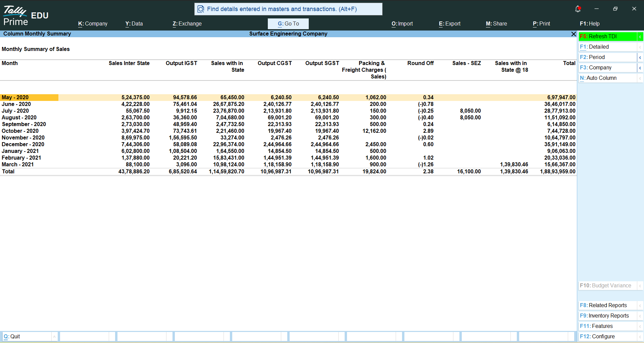644x343 pixels.
Task: Open the P: Print menu
Action: pyautogui.click(x=541, y=24)
